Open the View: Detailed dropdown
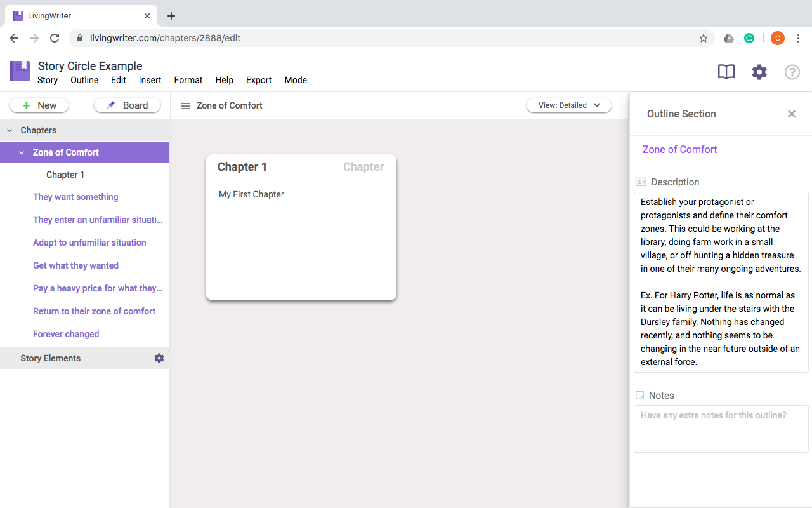The image size is (812, 508). tap(569, 105)
